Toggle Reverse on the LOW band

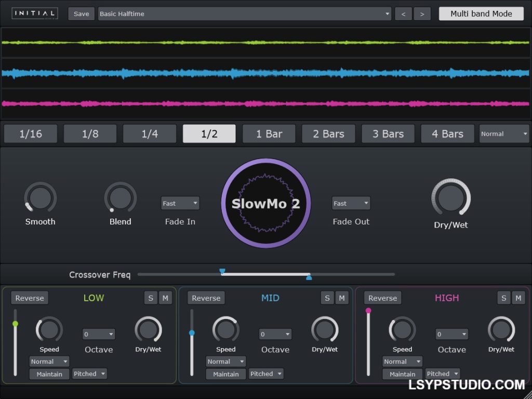(x=30, y=298)
